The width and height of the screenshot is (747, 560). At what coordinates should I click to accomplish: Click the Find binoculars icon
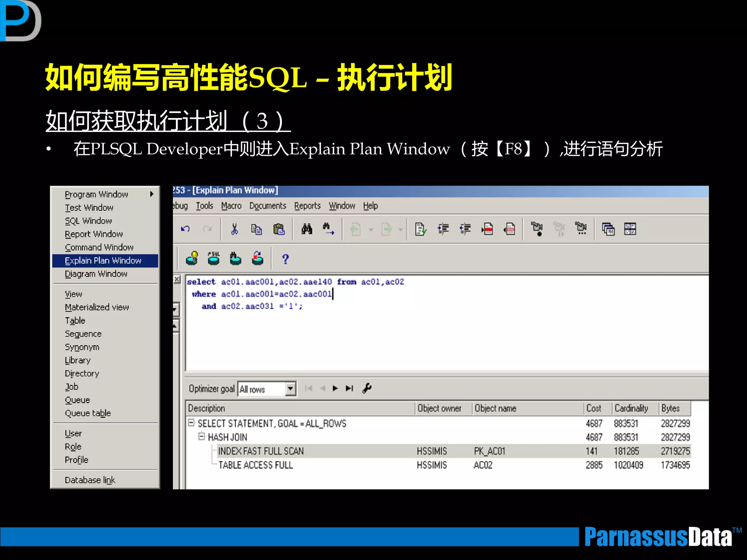(x=307, y=229)
